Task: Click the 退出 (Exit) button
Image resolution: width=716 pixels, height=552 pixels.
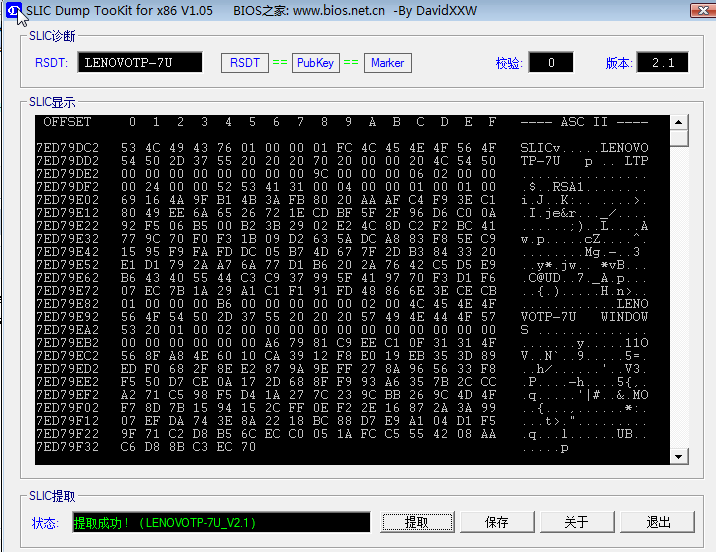Action: pos(657,522)
